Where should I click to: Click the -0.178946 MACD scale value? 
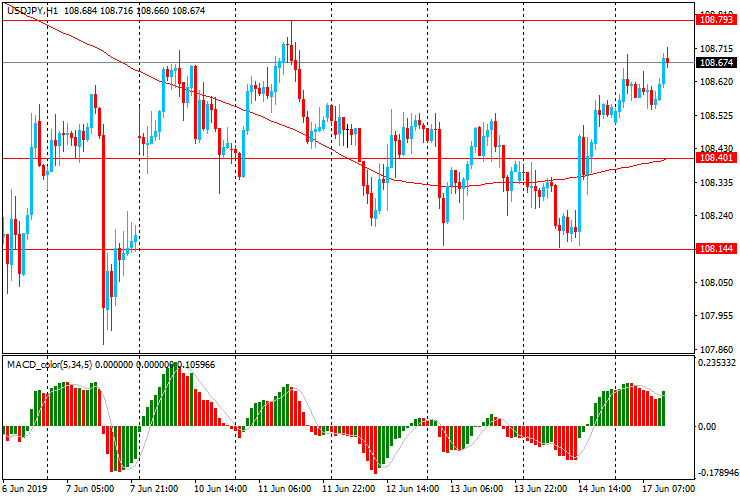tap(717, 473)
